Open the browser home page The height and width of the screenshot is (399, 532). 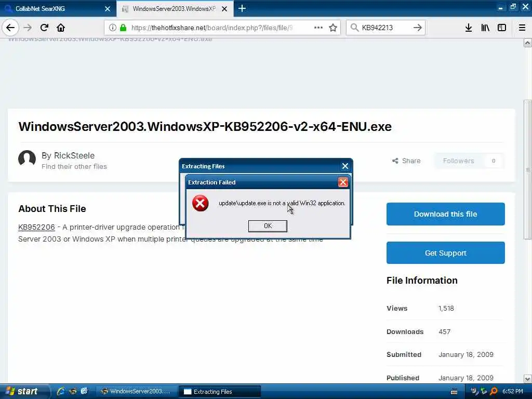pyautogui.click(x=61, y=28)
